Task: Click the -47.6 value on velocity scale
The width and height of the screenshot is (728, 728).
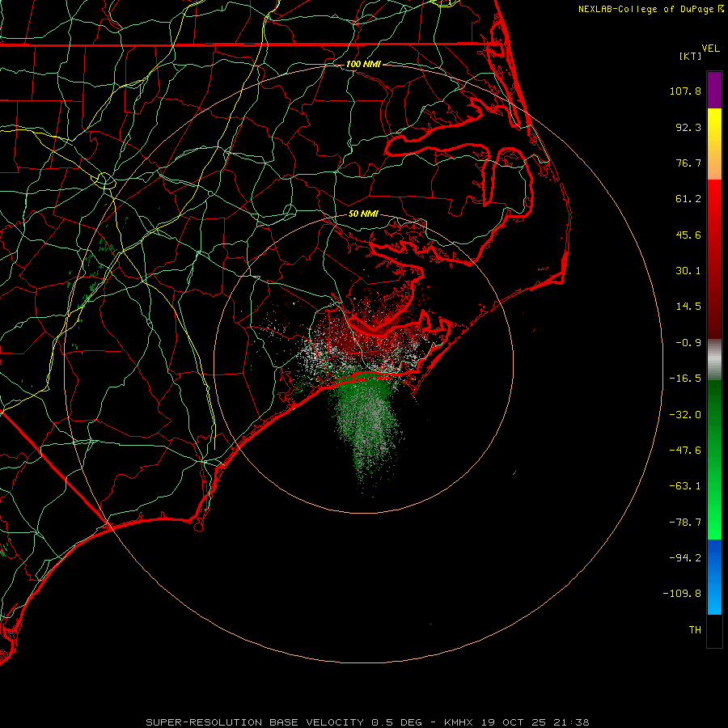Action: pyautogui.click(x=685, y=451)
